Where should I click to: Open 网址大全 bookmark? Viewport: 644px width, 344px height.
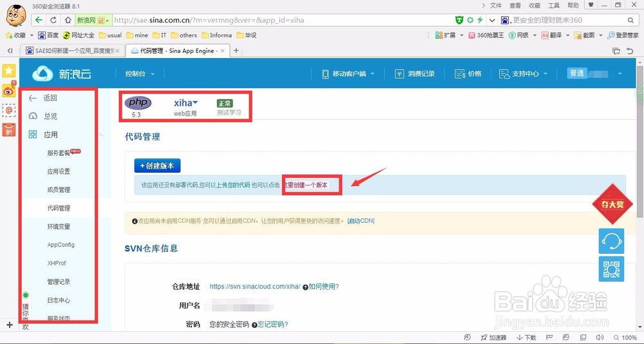click(79, 35)
